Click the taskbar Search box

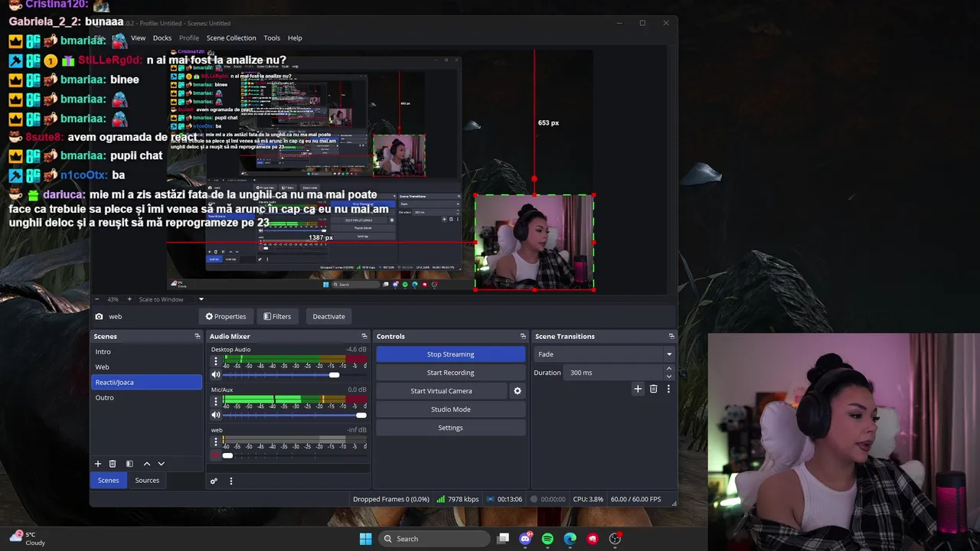[x=434, y=539]
